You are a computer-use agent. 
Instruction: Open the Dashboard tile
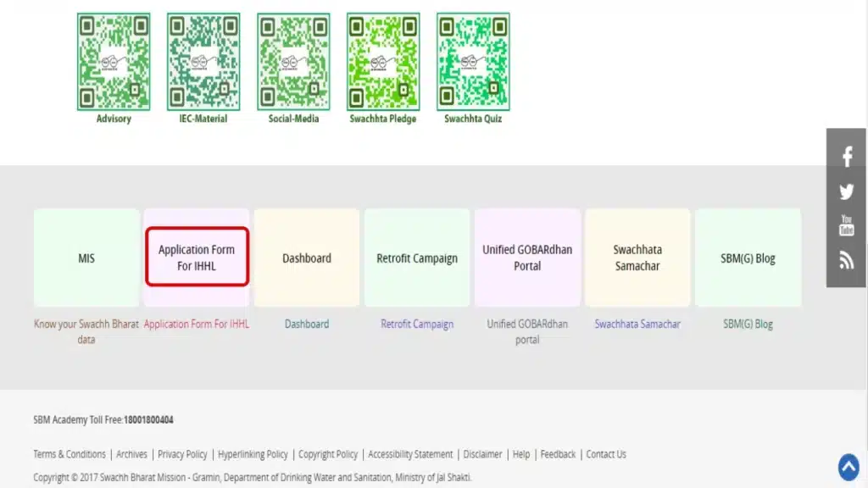tap(307, 258)
